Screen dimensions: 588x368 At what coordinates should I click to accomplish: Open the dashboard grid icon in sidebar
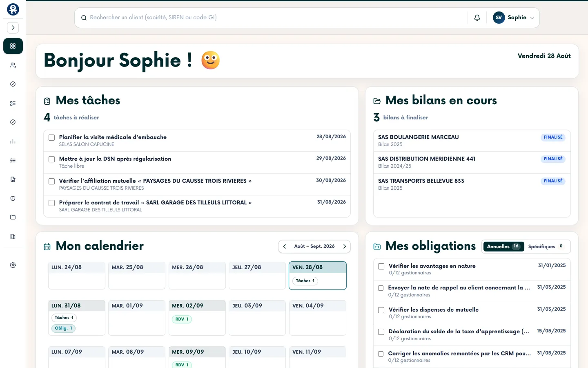(x=13, y=46)
